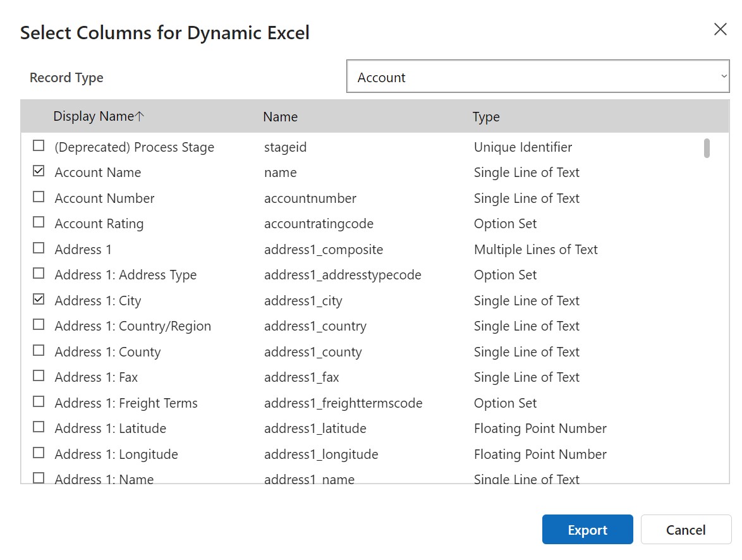Check Address 1: Freight Terms
Screen dimensions: 742x560
coord(38,403)
